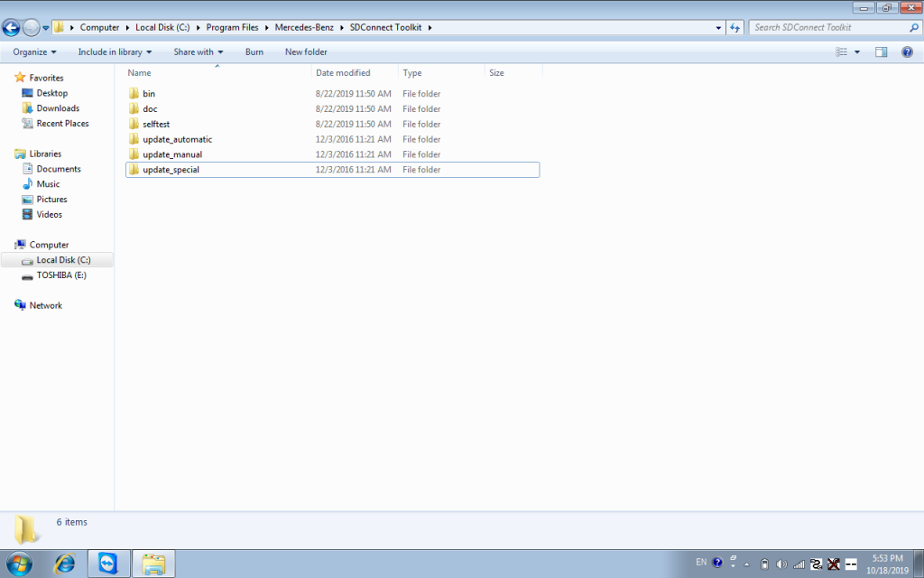The image size is (924, 578).
Task: Open Desktop in the Favorites list
Action: pos(51,93)
